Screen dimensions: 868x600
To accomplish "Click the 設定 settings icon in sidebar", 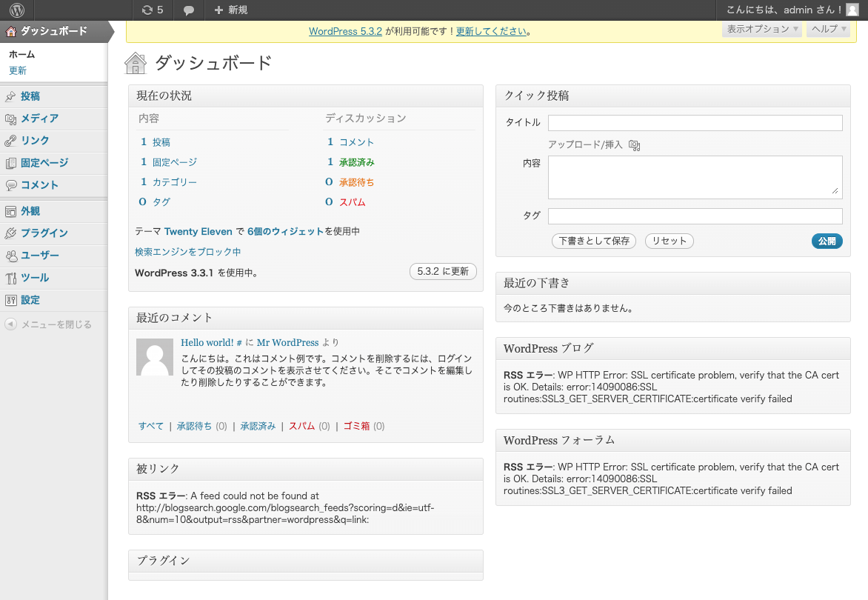I will [10, 301].
